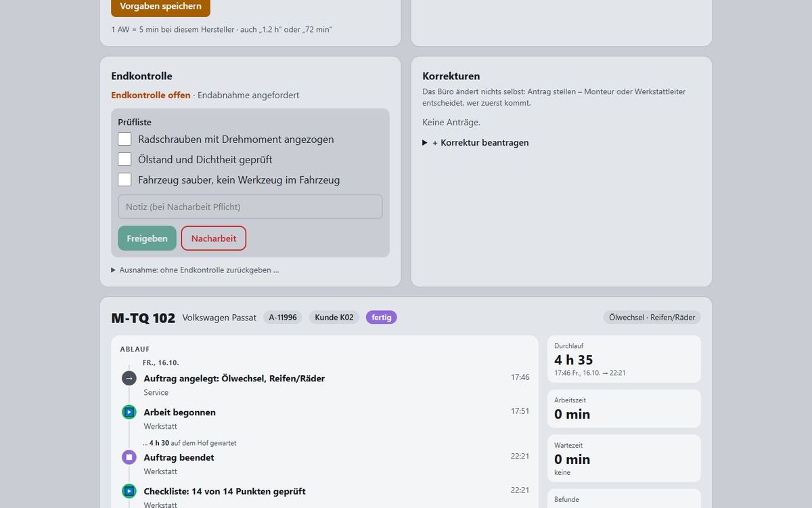Screen dimensions: 812x508
Task: Click the 4 h 30 auf dem Hof gewartet note
Action: click(189, 443)
